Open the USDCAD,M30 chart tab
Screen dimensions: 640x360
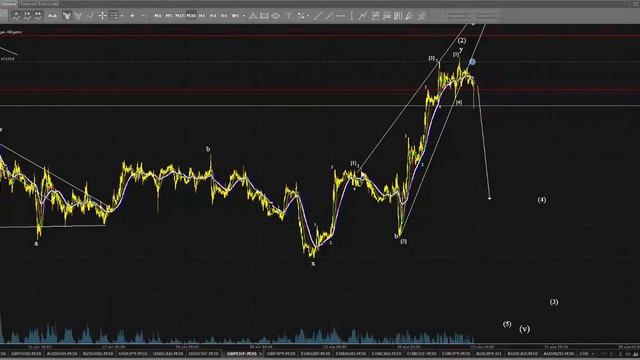168,353
